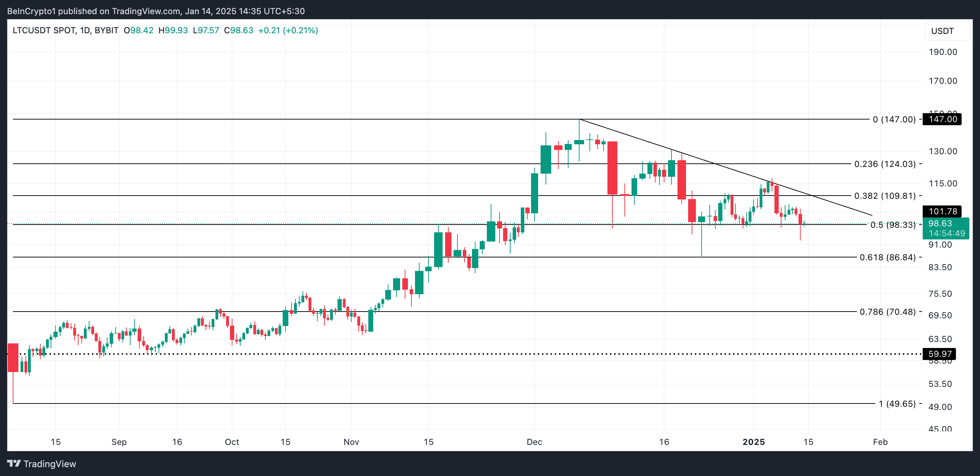Select the 1 (49.65) Fibonacci level label

[897, 404]
